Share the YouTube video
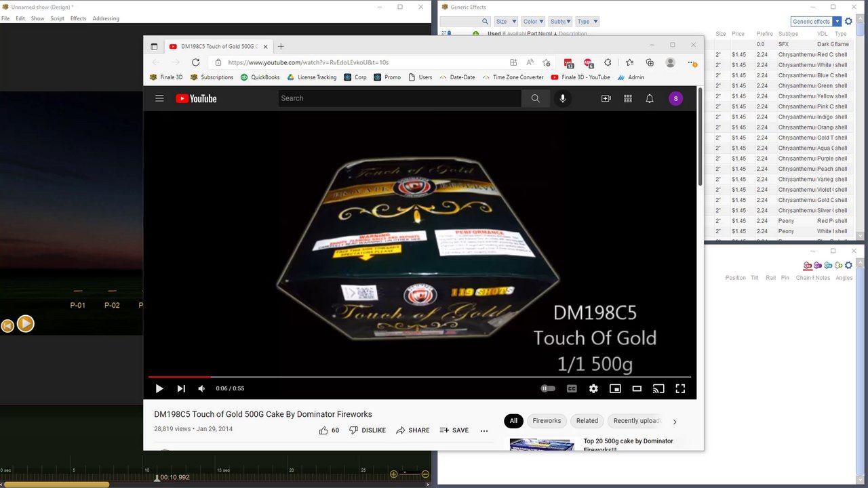The height and width of the screenshot is (488, 868). (x=412, y=430)
